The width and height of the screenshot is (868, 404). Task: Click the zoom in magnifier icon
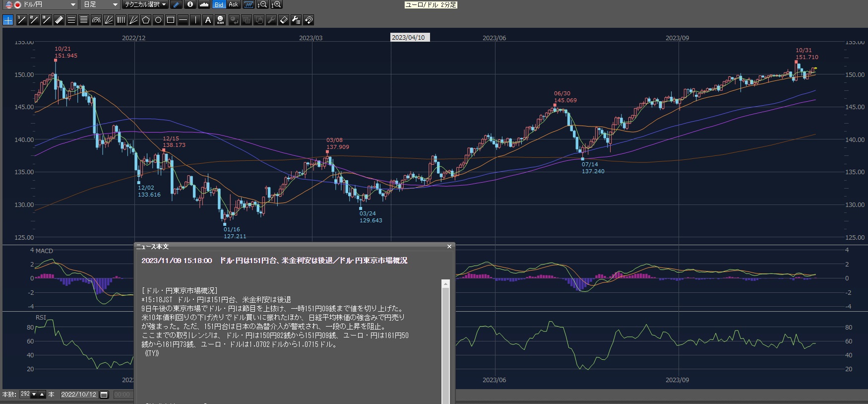coord(276,4)
